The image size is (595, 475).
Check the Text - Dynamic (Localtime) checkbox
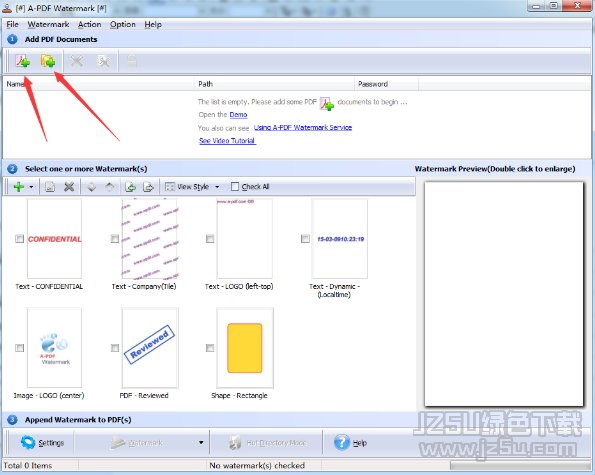tap(305, 239)
